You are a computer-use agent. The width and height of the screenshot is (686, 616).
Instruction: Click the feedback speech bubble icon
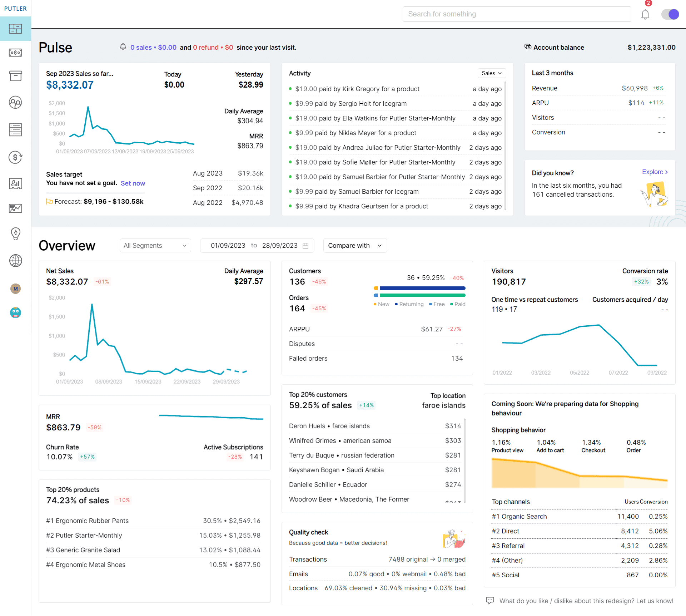point(490,601)
